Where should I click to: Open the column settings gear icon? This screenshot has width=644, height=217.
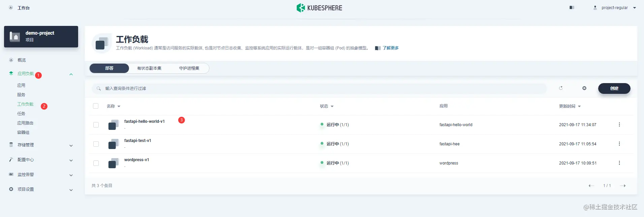[x=584, y=88]
